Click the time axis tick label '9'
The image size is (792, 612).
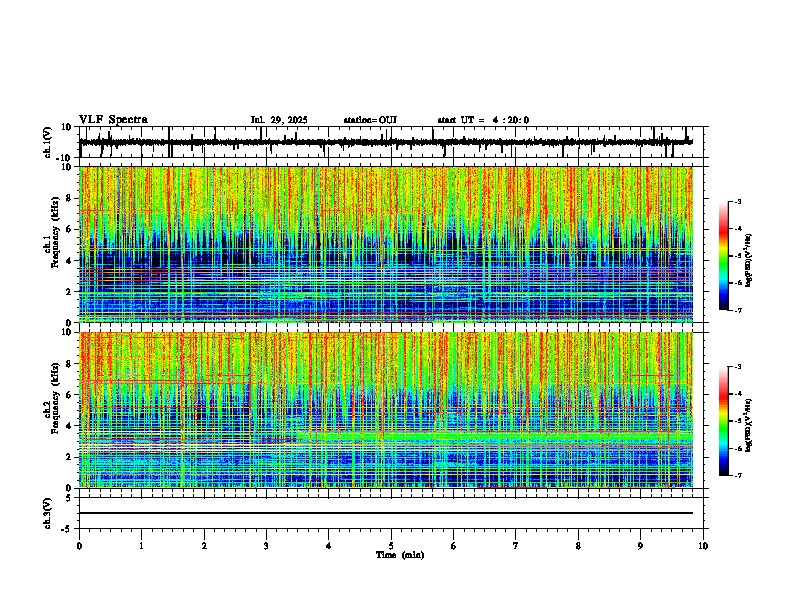pyautogui.click(x=640, y=546)
